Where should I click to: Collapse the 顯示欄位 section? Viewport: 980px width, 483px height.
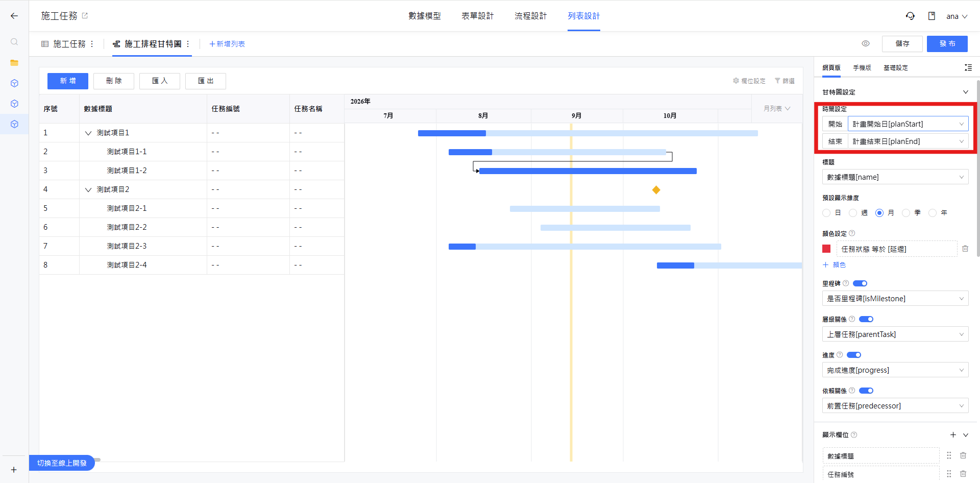pyautogui.click(x=966, y=435)
